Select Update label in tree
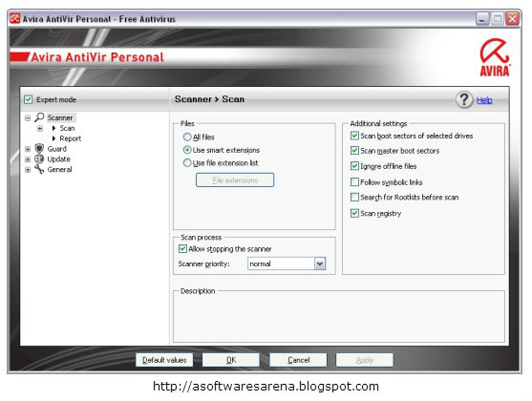The width and height of the screenshot is (532, 401). [58, 159]
